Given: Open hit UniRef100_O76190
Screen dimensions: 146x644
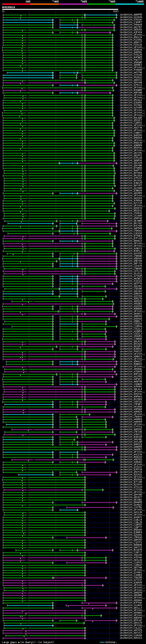Looking at the screenshot, I should (131, 20).
